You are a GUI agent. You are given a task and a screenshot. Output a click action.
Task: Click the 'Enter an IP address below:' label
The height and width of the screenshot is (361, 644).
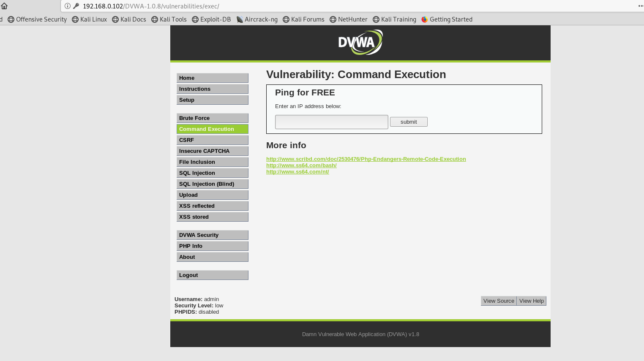(308, 106)
